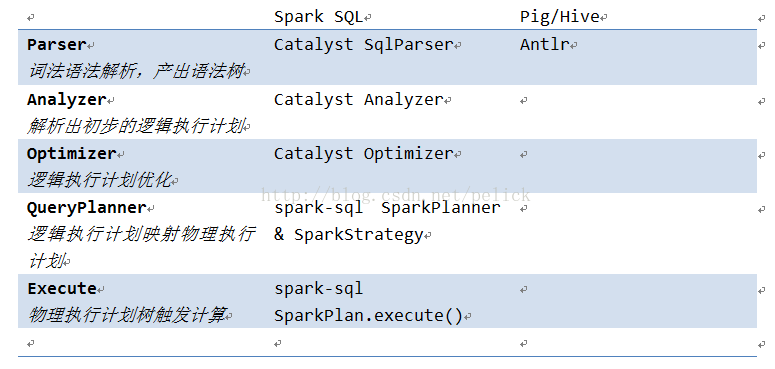Click the Pig/Hive column header
Screen dimensions: 775x369
(x=560, y=17)
